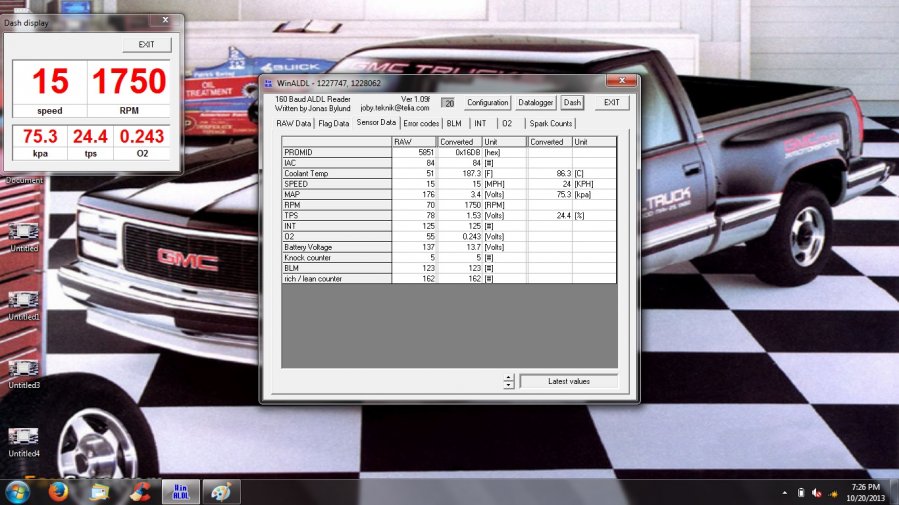899x505 pixels.
Task: Show hidden system tray icons
Action: pyautogui.click(x=784, y=493)
